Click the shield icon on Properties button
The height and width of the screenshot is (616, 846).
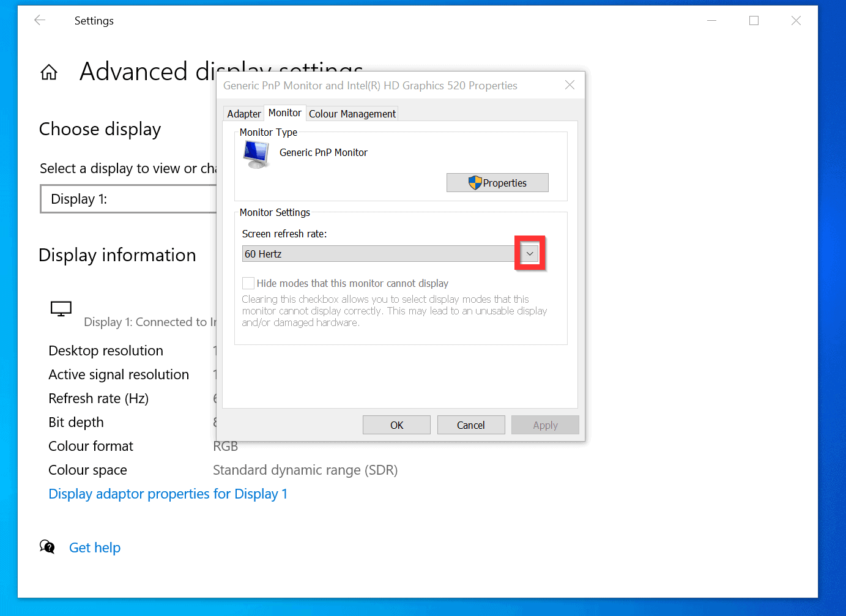point(476,182)
